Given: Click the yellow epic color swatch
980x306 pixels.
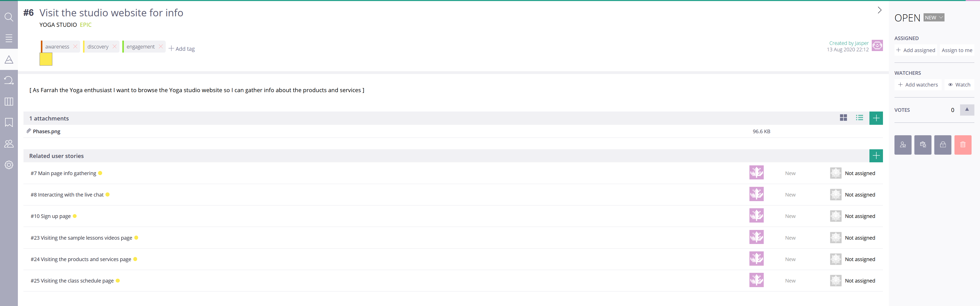Looking at the screenshot, I should point(46,59).
